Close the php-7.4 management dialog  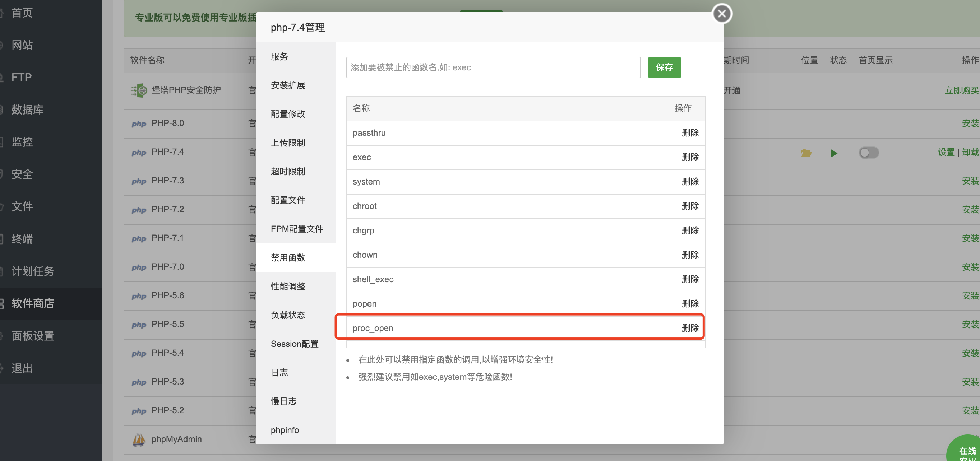[722, 14]
